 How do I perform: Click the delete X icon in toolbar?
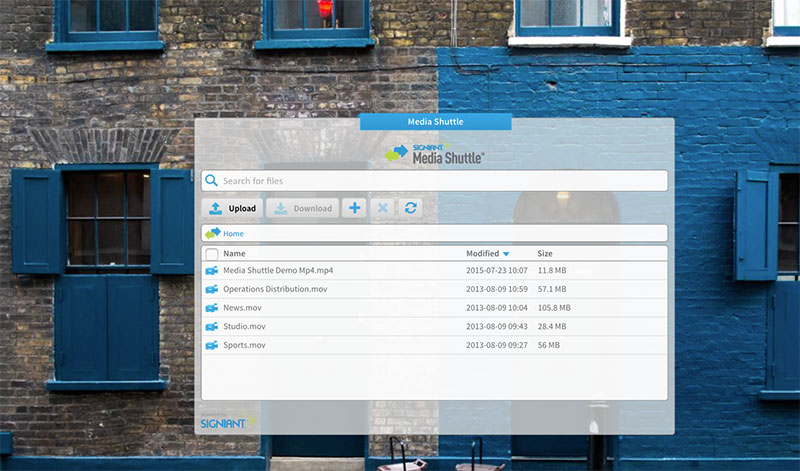[x=381, y=208]
